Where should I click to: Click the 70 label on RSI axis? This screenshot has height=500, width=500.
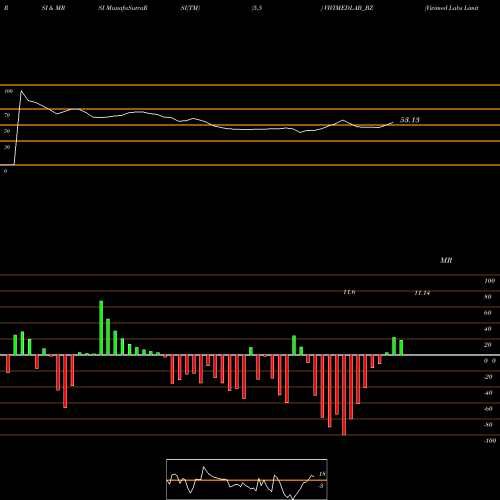[7, 115]
